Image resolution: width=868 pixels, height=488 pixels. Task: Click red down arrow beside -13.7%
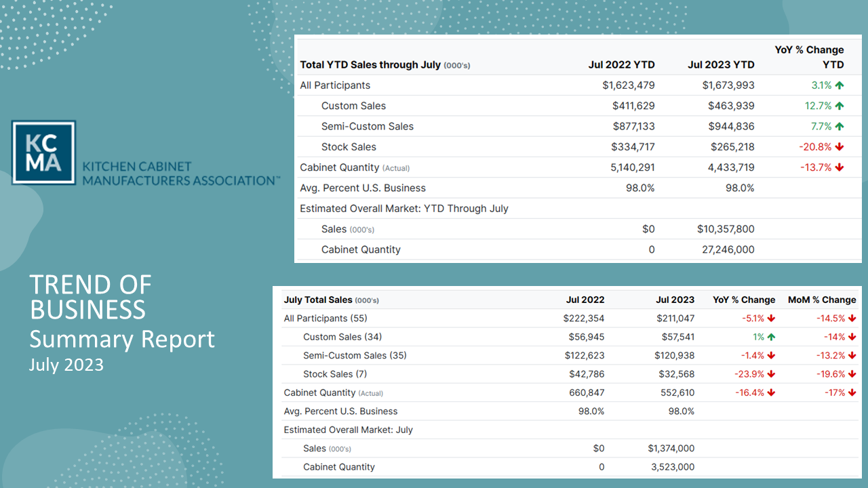(840, 167)
